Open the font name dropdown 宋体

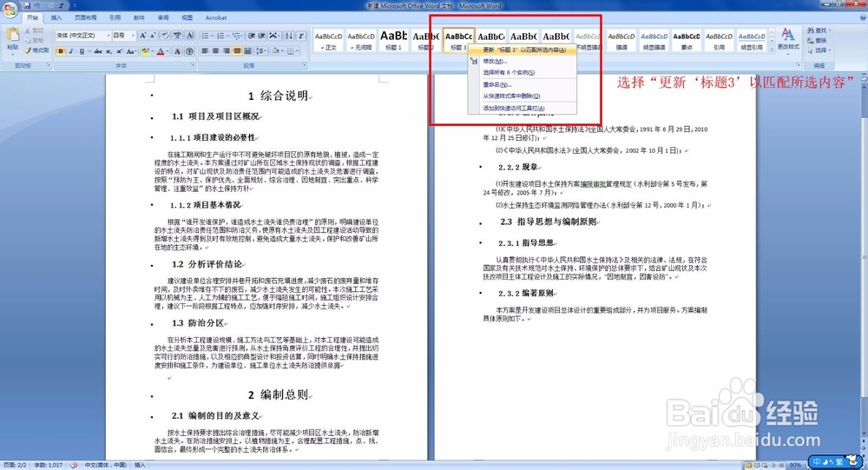[108, 36]
